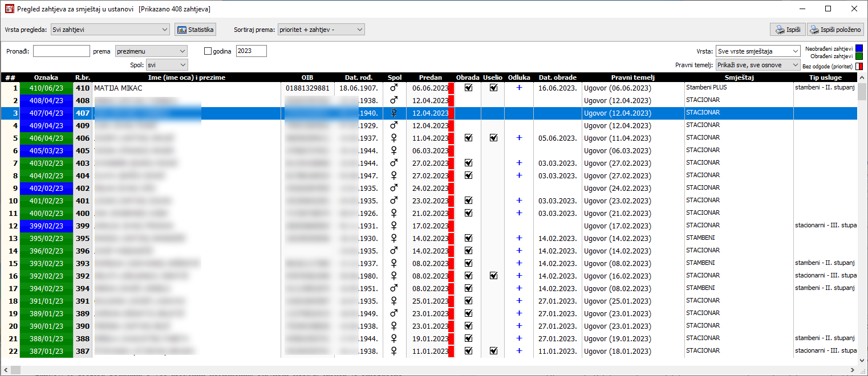The width and height of the screenshot is (868, 376).
Task: Toggle Obrada checkbox for MATIJA MIKAC
Action: pos(468,88)
